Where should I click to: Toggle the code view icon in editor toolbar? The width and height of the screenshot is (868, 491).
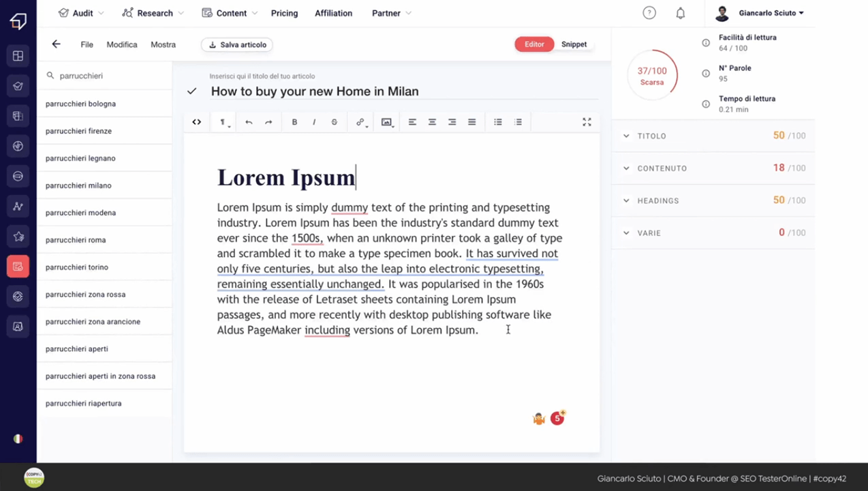196,122
